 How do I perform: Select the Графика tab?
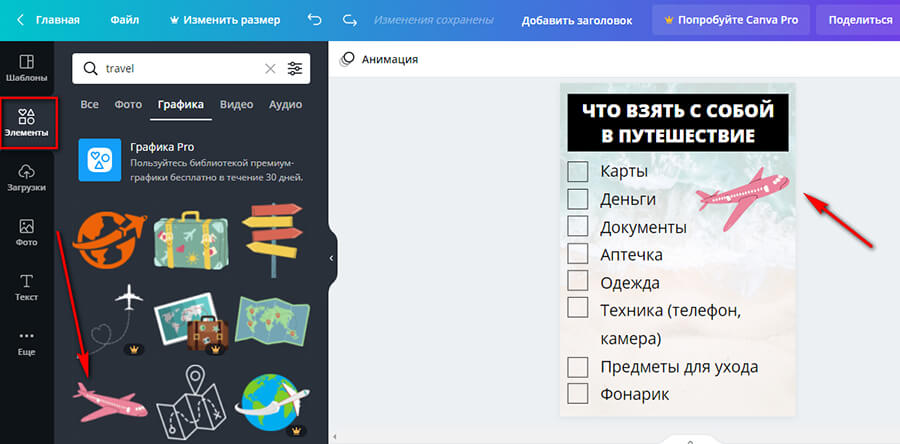tap(181, 104)
